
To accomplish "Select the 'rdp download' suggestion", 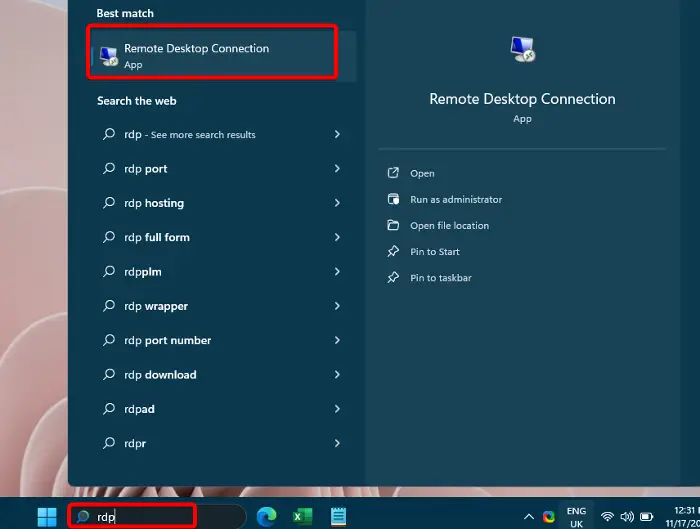I will (223, 375).
